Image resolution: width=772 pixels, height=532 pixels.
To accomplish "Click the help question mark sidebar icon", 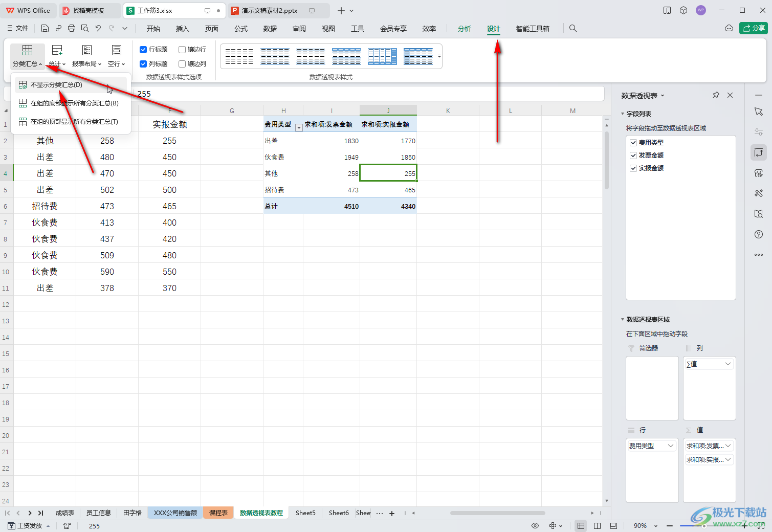I will pos(759,234).
